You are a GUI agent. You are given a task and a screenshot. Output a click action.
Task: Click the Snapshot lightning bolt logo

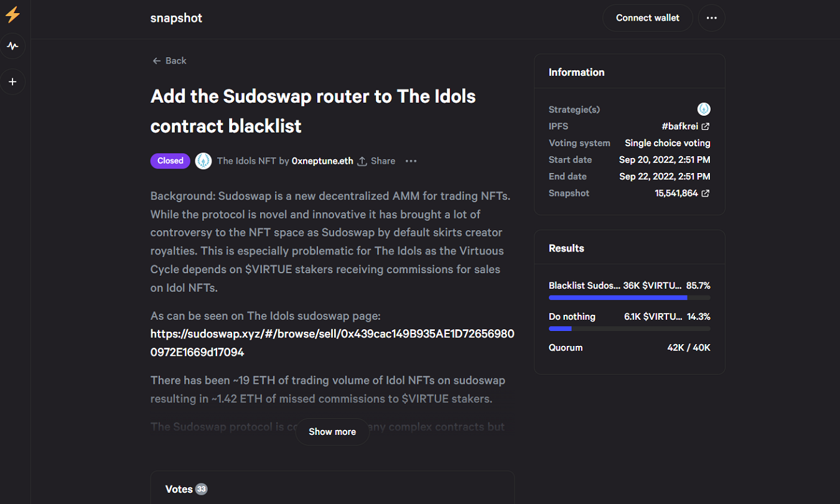(12, 14)
